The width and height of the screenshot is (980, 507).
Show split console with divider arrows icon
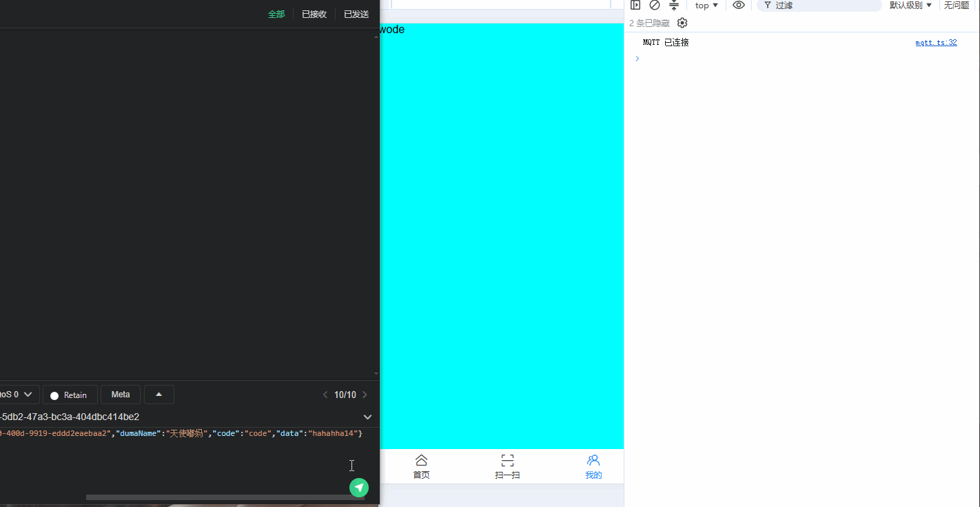click(x=674, y=5)
